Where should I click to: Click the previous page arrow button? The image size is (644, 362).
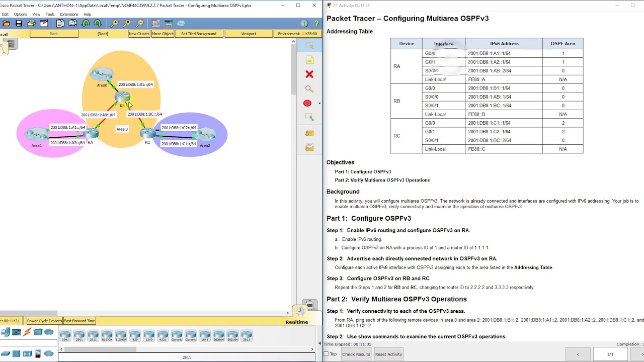point(578,354)
